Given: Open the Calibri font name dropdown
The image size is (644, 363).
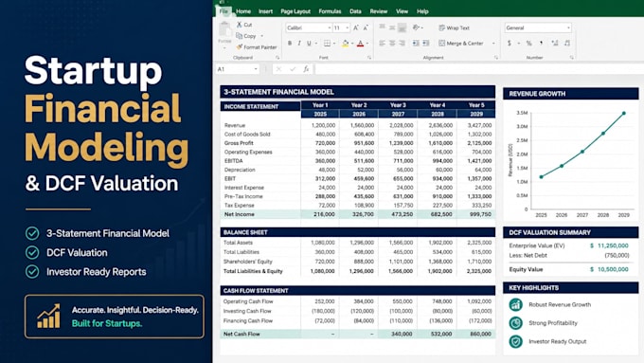Looking at the screenshot, I should pos(330,27).
